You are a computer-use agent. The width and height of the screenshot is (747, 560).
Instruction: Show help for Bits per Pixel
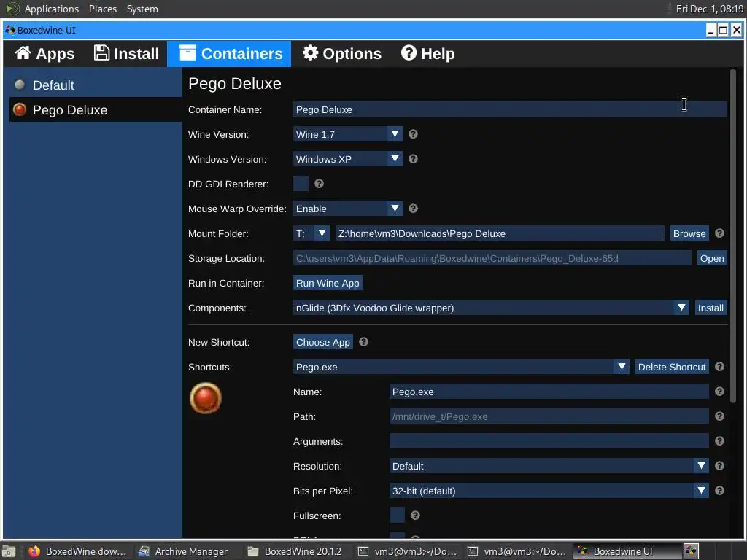719,491
